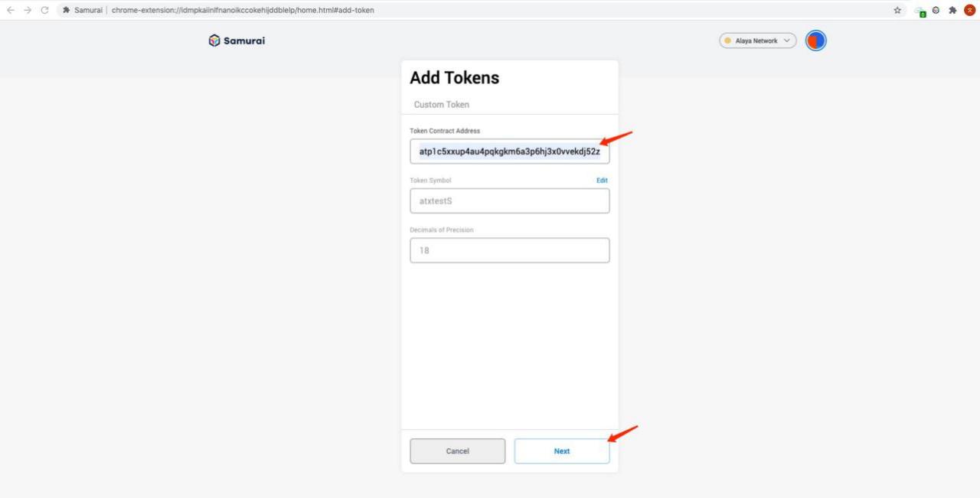Click the extension puzzle icon in address bar

(x=67, y=10)
